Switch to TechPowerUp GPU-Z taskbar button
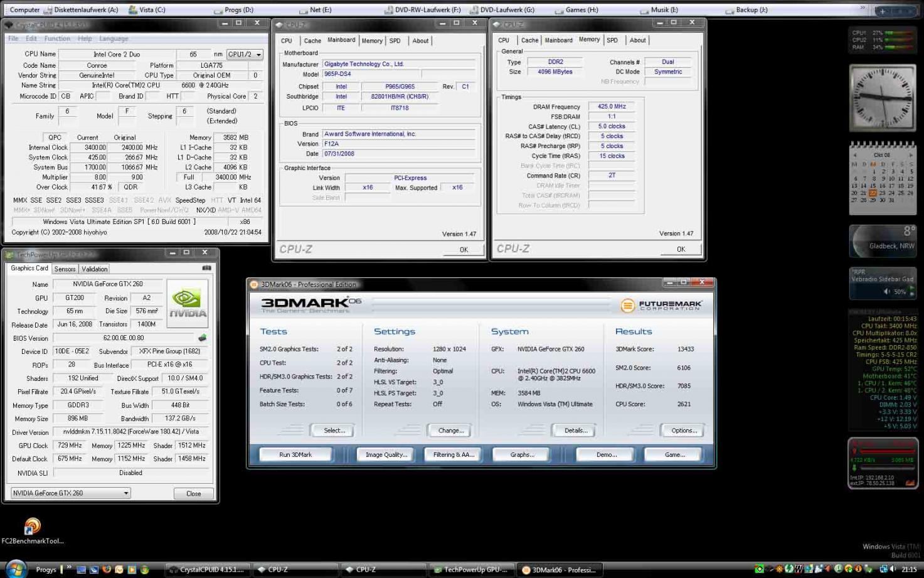 click(472, 570)
